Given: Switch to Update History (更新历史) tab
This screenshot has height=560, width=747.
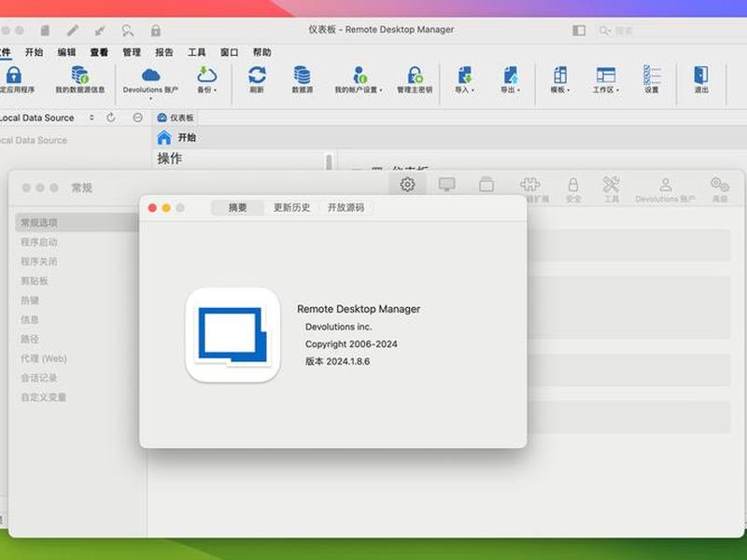Looking at the screenshot, I should pos(291,207).
